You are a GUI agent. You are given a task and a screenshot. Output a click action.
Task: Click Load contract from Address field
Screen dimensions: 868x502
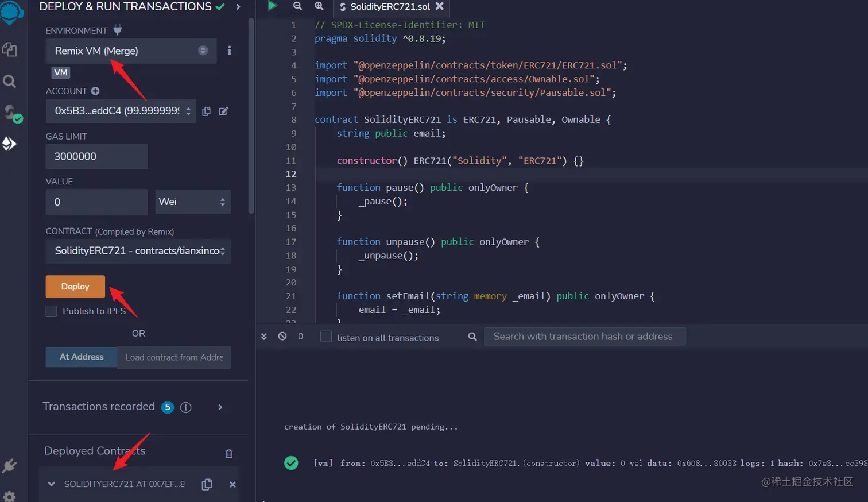pyautogui.click(x=174, y=357)
